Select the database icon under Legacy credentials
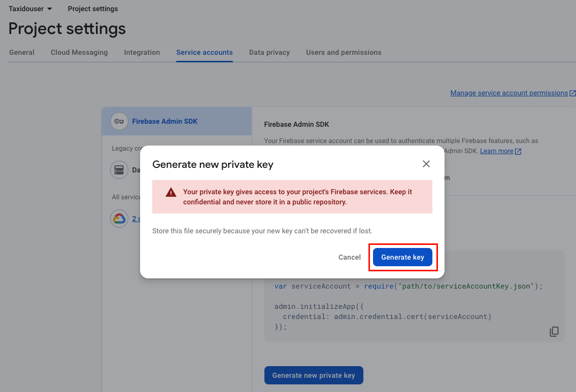The image size is (576, 392). coord(119,170)
